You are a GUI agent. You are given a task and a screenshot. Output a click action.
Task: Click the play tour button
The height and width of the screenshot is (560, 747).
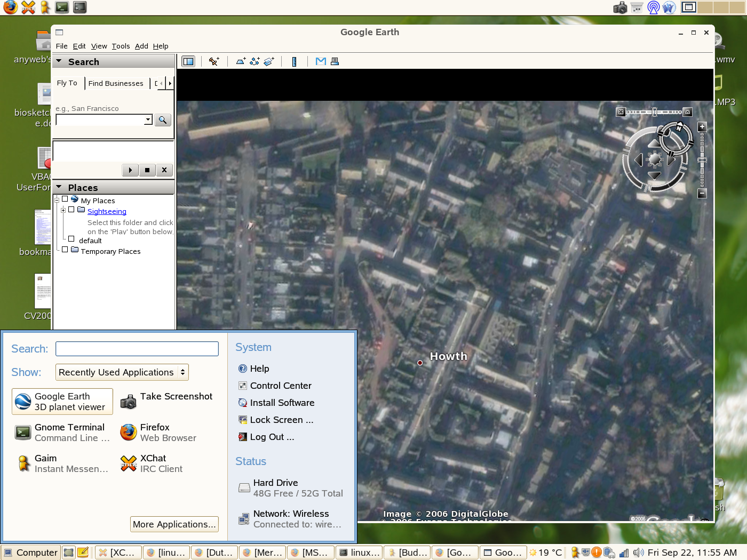(x=130, y=170)
